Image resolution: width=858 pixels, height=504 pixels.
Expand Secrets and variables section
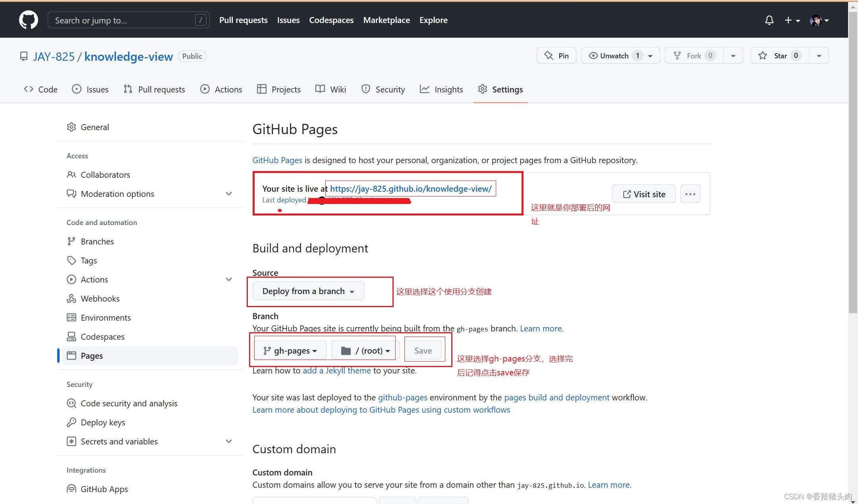[229, 441]
